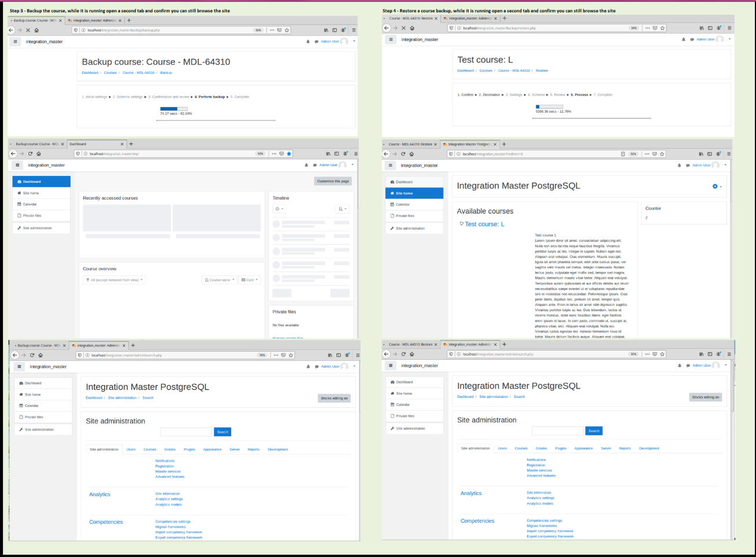Open Dashboard in Step 4 Site home window sidebar
This screenshot has height=557, width=756.
coord(414,182)
